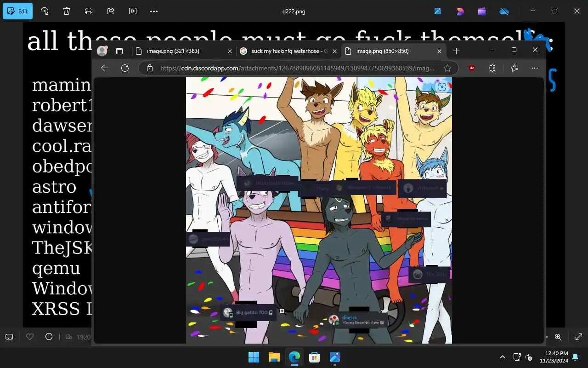Toggle the filmstrip in Photos bottom bar
The image size is (588, 368).
[x=9, y=337]
